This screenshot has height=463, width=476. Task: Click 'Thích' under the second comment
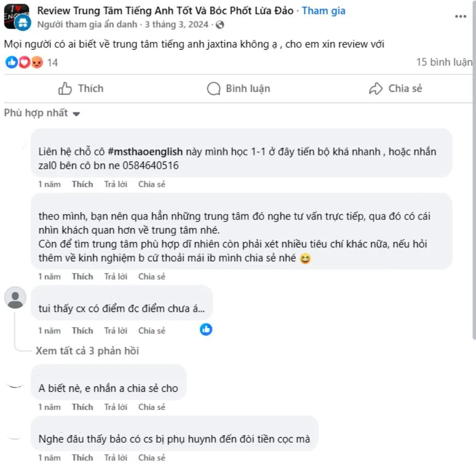[x=82, y=276]
